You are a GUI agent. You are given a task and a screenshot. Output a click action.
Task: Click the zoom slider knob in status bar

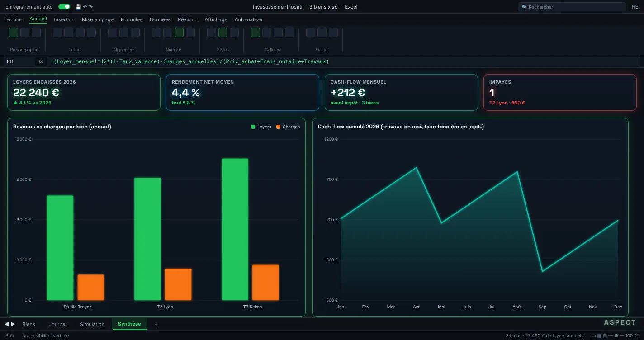pos(616,336)
